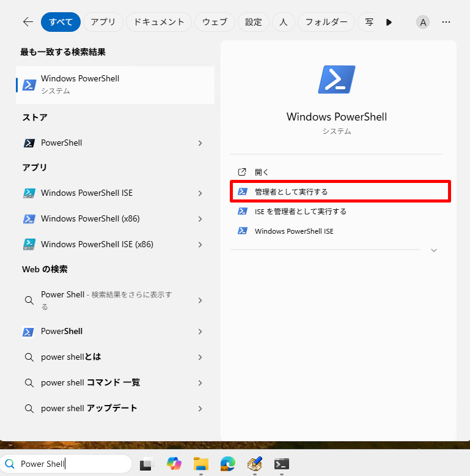Click the PowerShell store result icon
Screen dimensions: 470x476
click(29, 143)
